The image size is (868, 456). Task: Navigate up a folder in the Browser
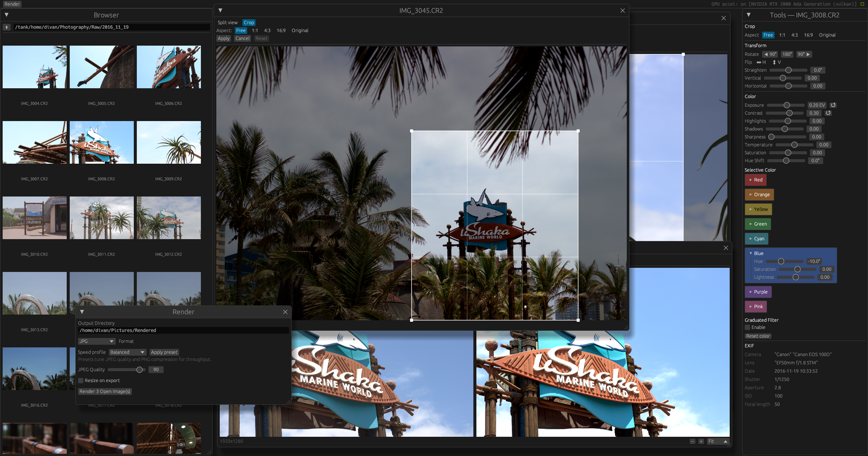click(x=6, y=27)
